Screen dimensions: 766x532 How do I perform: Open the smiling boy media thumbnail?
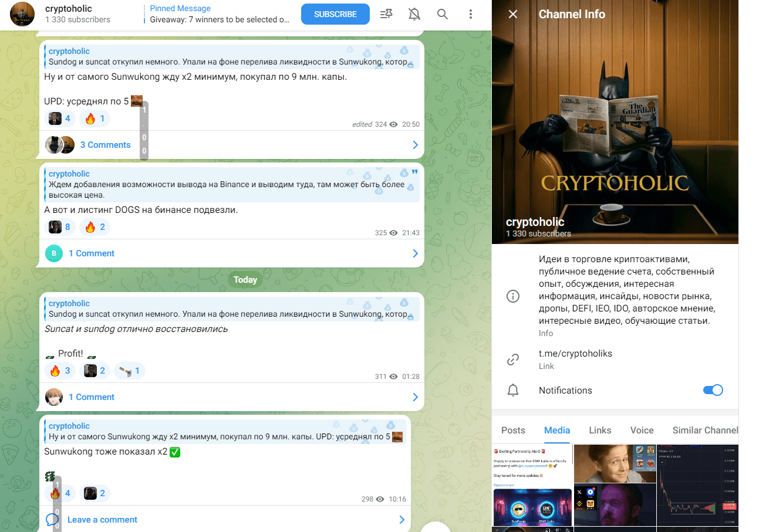click(x=615, y=463)
